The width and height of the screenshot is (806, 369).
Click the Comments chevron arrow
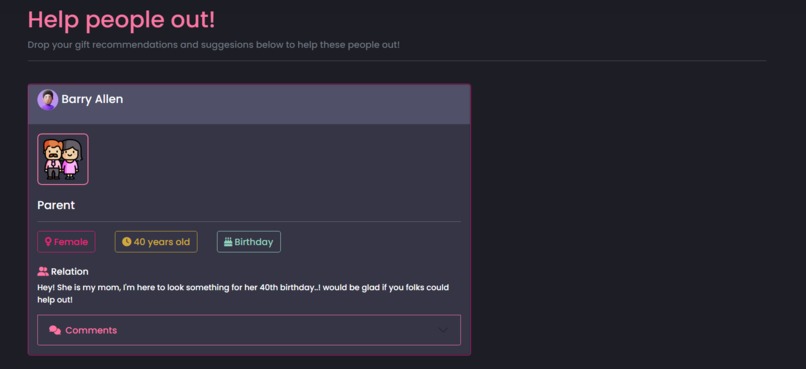pyautogui.click(x=443, y=330)
